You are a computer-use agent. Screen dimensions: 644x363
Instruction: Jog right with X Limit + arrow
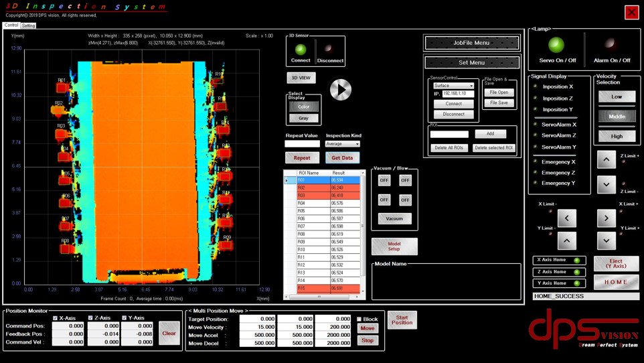(x=607, y=218)
